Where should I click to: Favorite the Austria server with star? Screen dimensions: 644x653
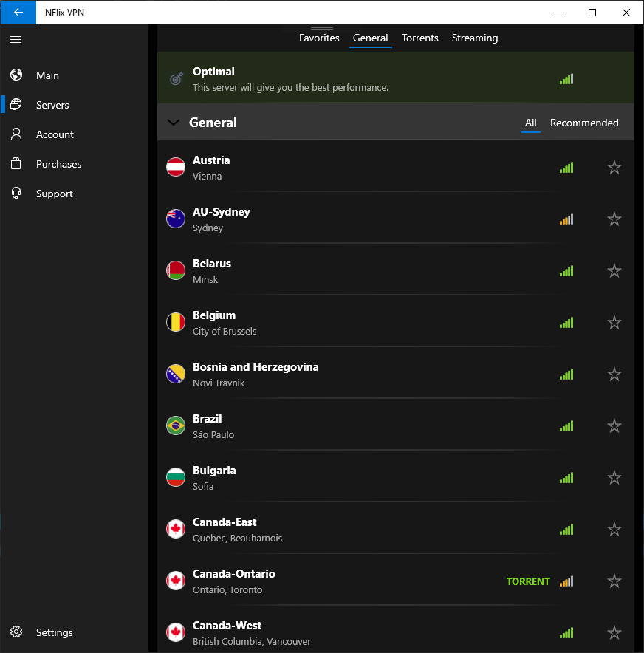point(614,168)
